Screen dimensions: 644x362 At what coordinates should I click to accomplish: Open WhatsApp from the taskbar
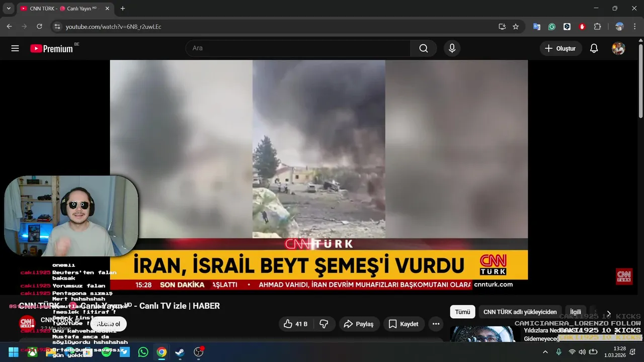coord(143,352)
